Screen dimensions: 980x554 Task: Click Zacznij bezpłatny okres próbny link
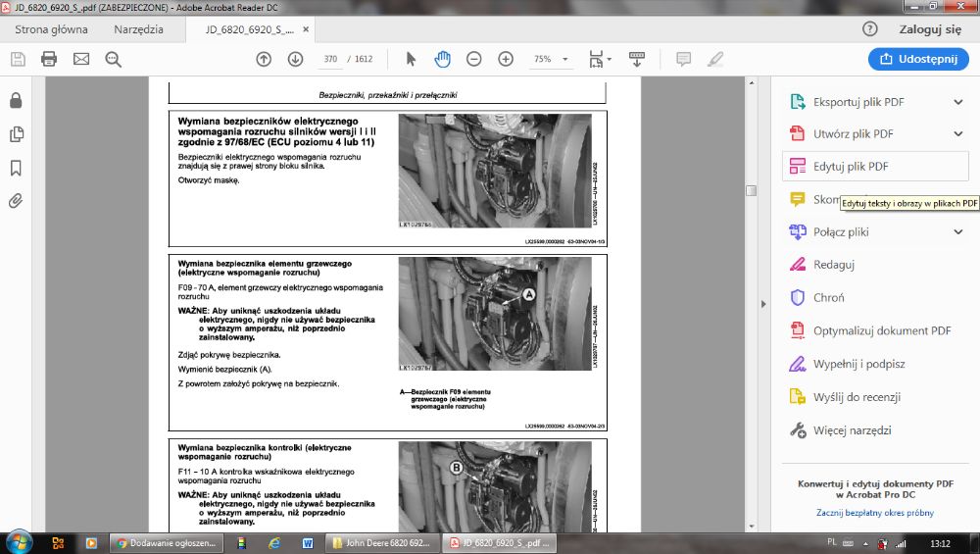875,513
